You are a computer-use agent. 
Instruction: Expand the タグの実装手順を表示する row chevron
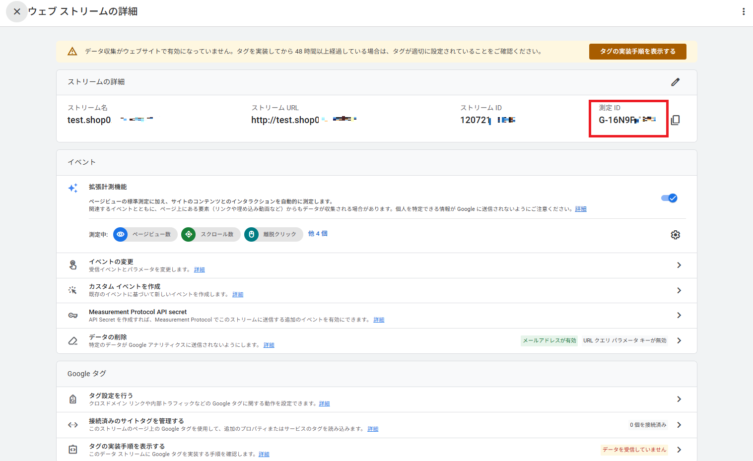pyautogui.click(x=679, y=449)
